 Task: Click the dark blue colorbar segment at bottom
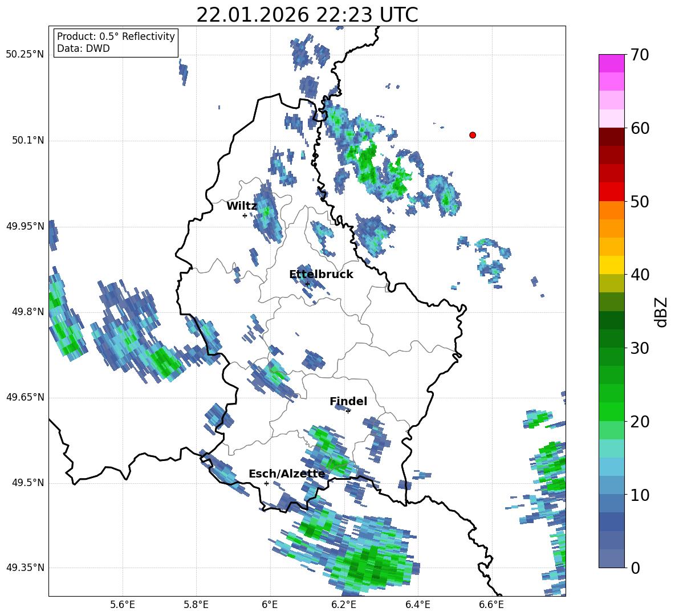click(x=611, y=558)
